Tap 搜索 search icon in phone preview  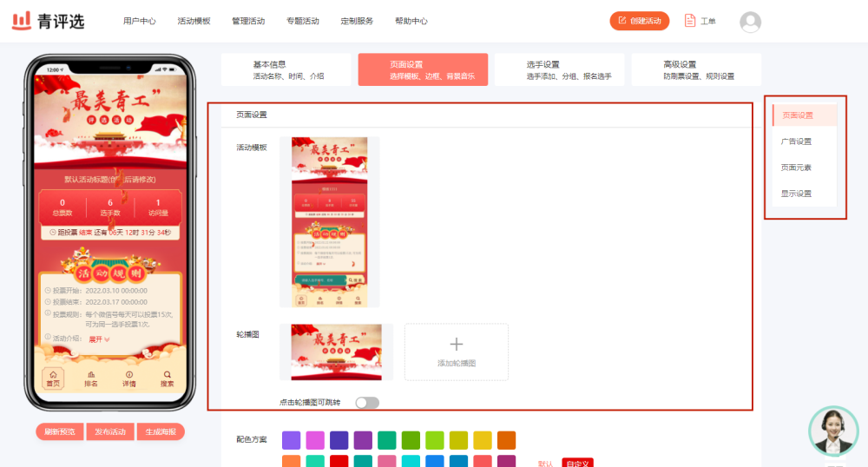click(x=168, y=378)
